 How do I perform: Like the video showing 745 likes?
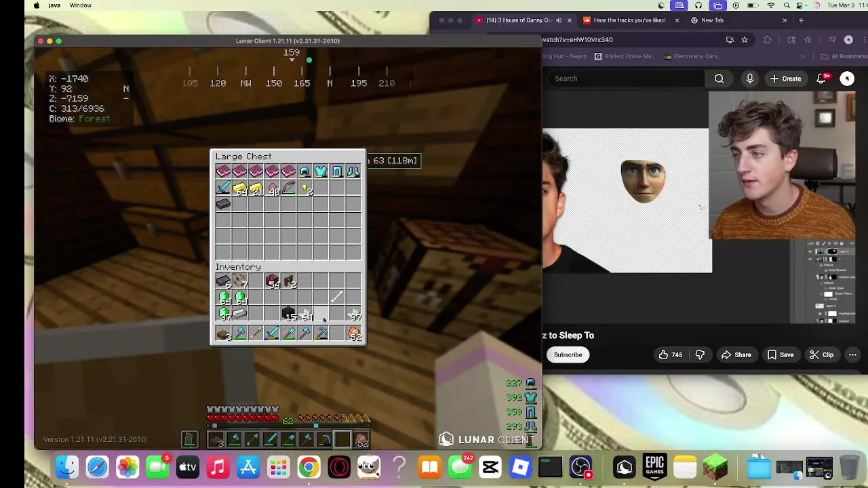click(669, 354)
